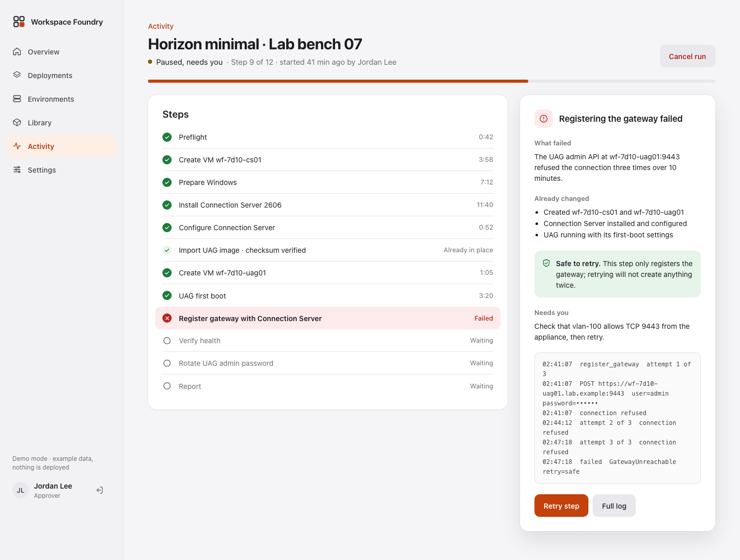Click the Safe to retry notice

pos(618,274)
